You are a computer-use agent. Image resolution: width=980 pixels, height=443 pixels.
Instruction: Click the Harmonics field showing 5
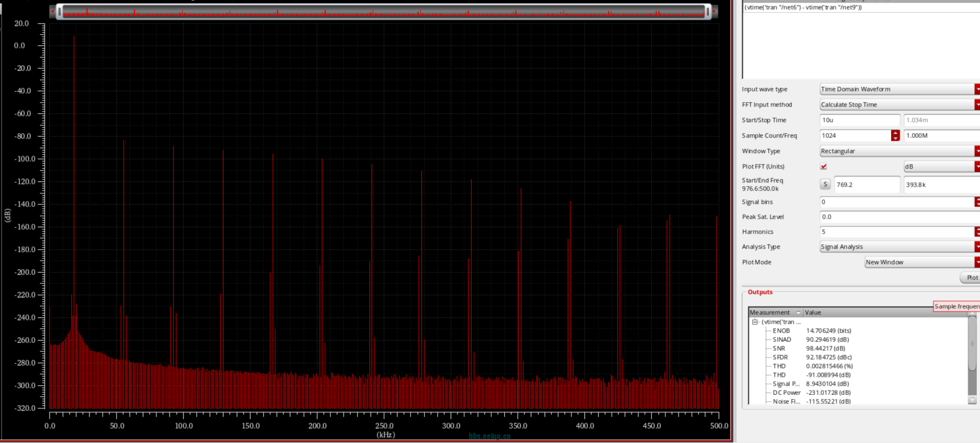pos(897,232)
